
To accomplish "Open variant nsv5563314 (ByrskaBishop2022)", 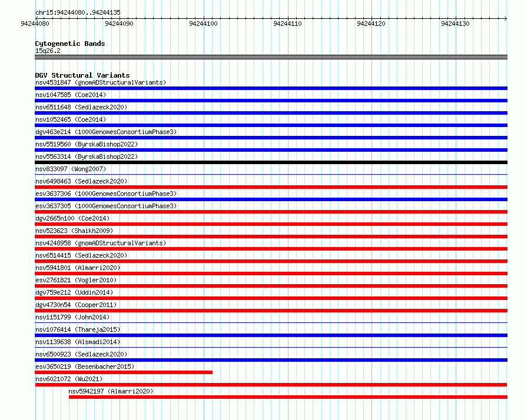I will coord(87,156).
